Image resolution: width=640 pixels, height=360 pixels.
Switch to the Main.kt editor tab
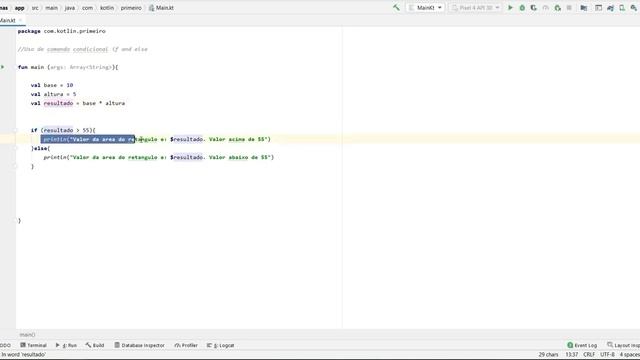coord(7,20)
